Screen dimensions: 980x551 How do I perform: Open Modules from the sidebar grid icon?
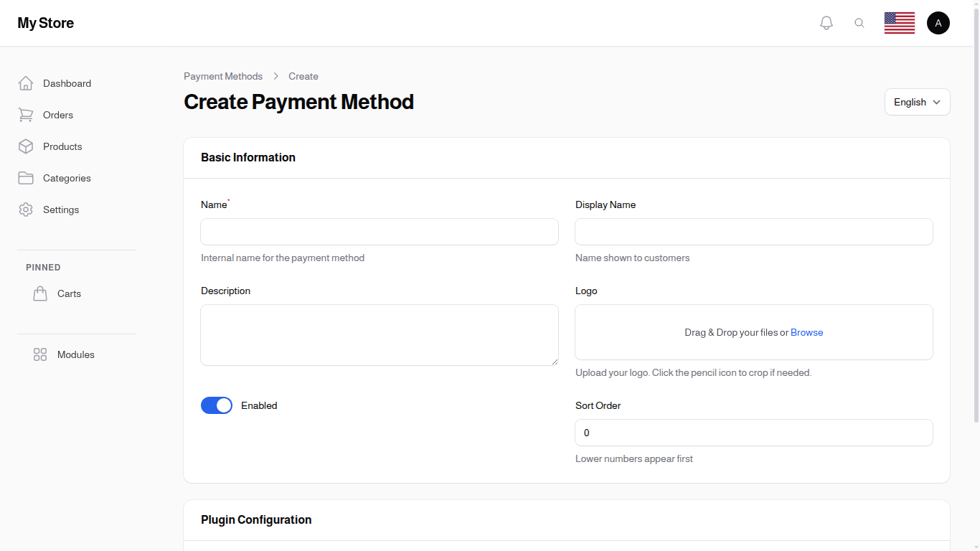[40, 354]
